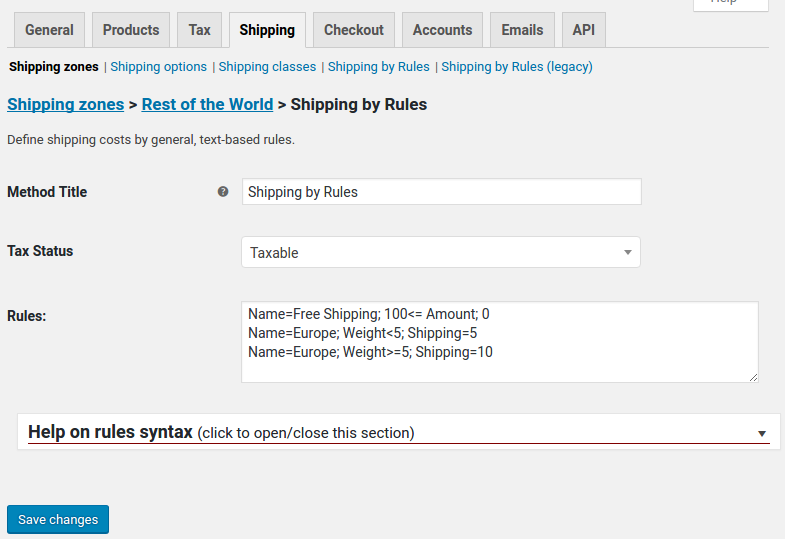Screen dimensions: 785x539
Task: Open the Shipping classes section link
Action: (267, 67)
